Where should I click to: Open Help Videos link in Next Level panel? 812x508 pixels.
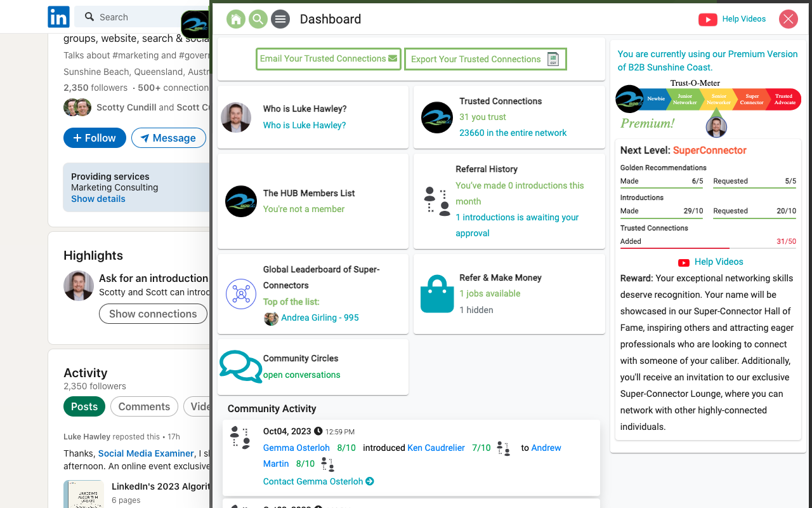[719, 262]
